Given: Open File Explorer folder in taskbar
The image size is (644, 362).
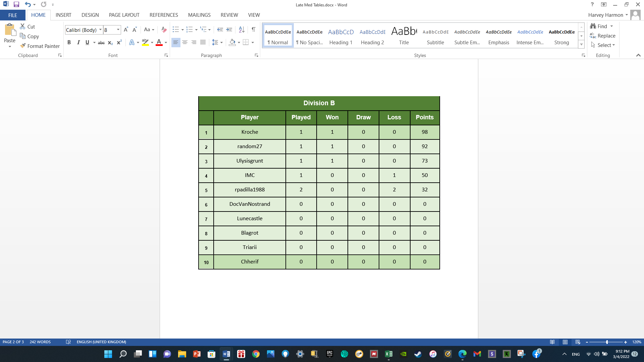Looking at the screenshot, I should pos(182,354).
